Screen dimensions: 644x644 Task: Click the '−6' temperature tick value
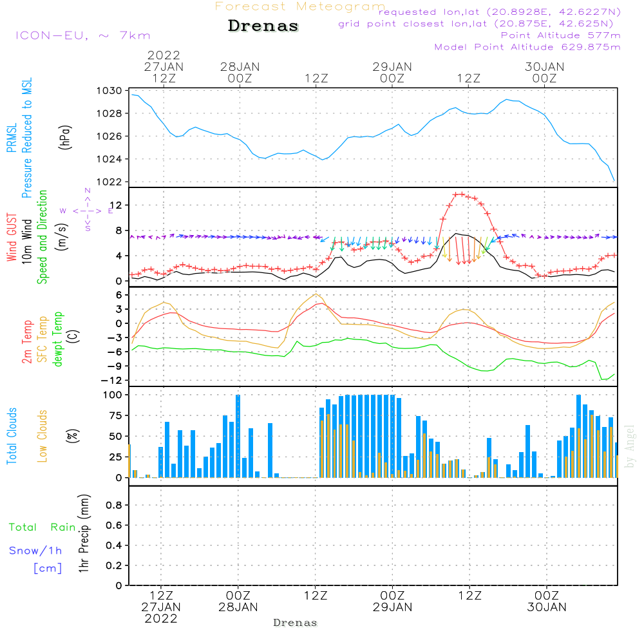(115, 352)
